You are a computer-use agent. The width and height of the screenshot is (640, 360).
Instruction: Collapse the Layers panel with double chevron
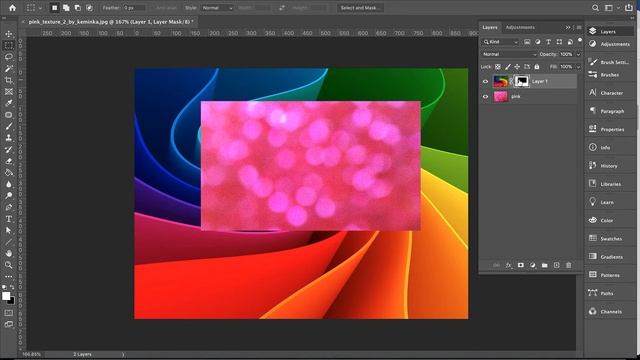point(568,27)
